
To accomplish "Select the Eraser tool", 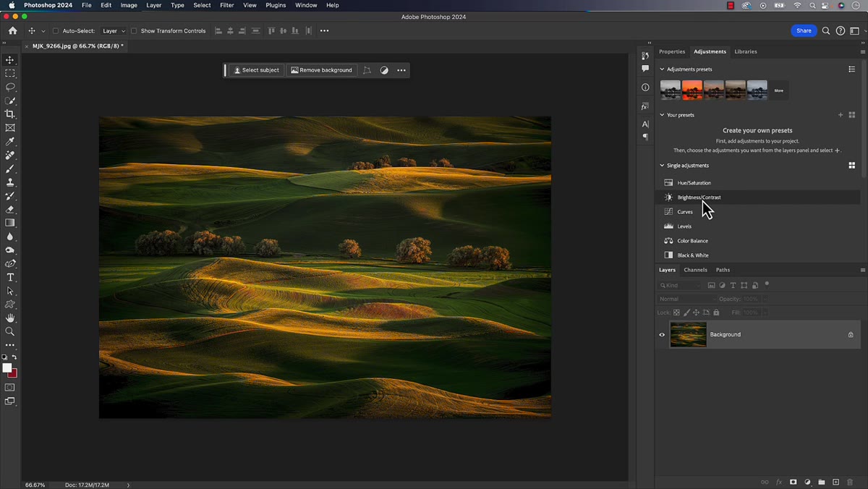I will coord(10,210).
